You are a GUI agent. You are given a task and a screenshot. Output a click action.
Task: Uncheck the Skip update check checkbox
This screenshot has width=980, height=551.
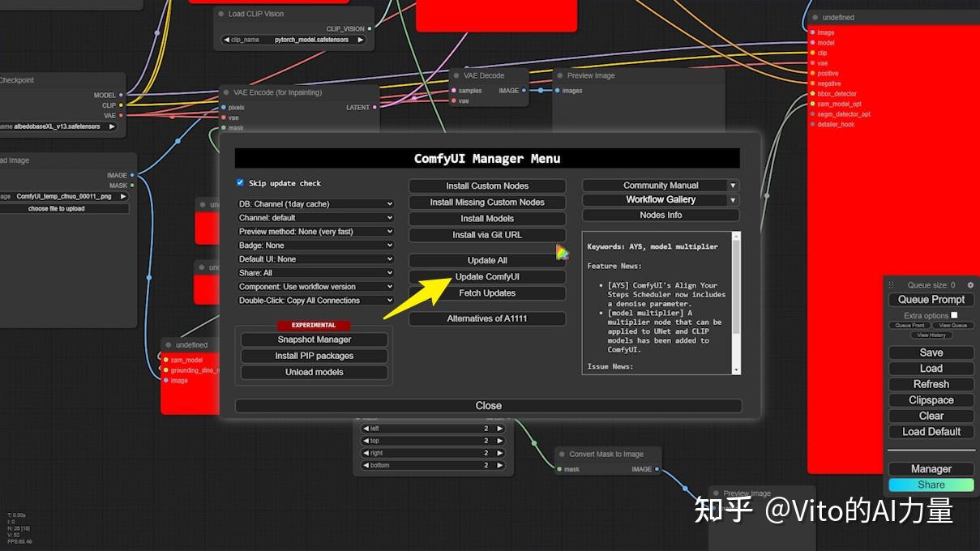coord(239,182)
